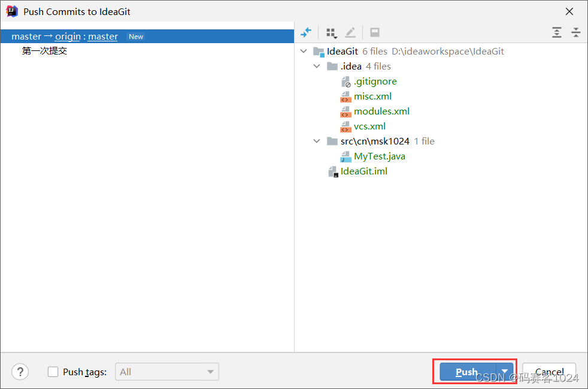Open the Group By toolbar icon
This screenshot has width=588, height=389.
click(332, 33)
